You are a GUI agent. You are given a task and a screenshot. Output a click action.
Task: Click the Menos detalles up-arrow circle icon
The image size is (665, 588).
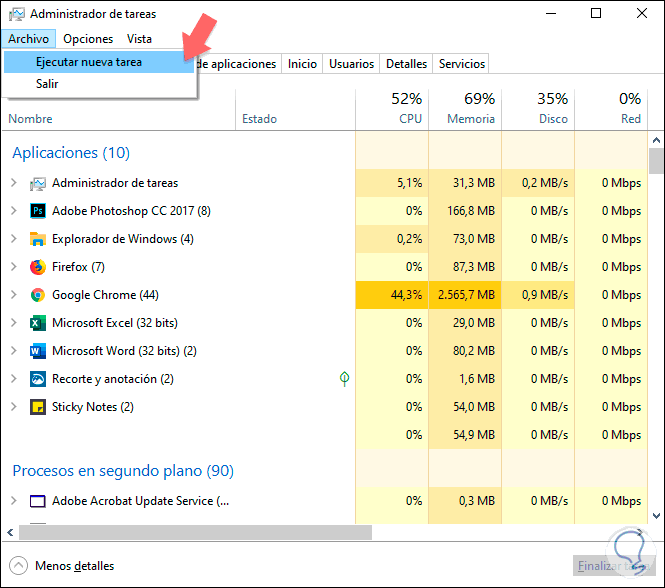coord(18,566)
